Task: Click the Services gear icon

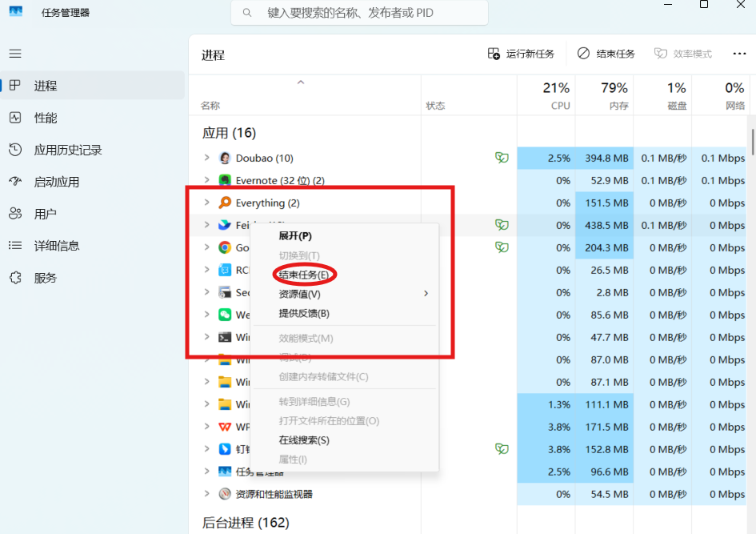Action: click(x=15, y=278)
